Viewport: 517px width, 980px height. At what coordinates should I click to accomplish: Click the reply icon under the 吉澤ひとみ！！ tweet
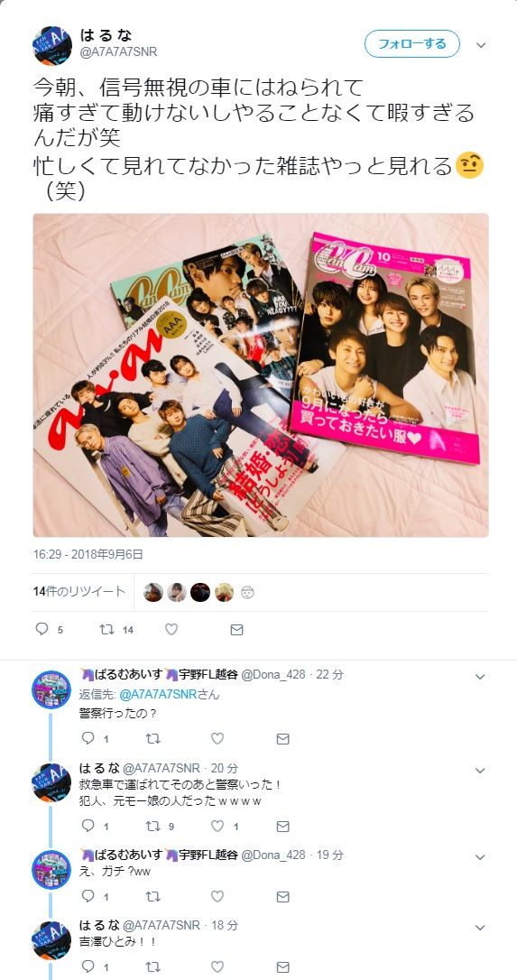pyautogui.click(x=88, y=966)
